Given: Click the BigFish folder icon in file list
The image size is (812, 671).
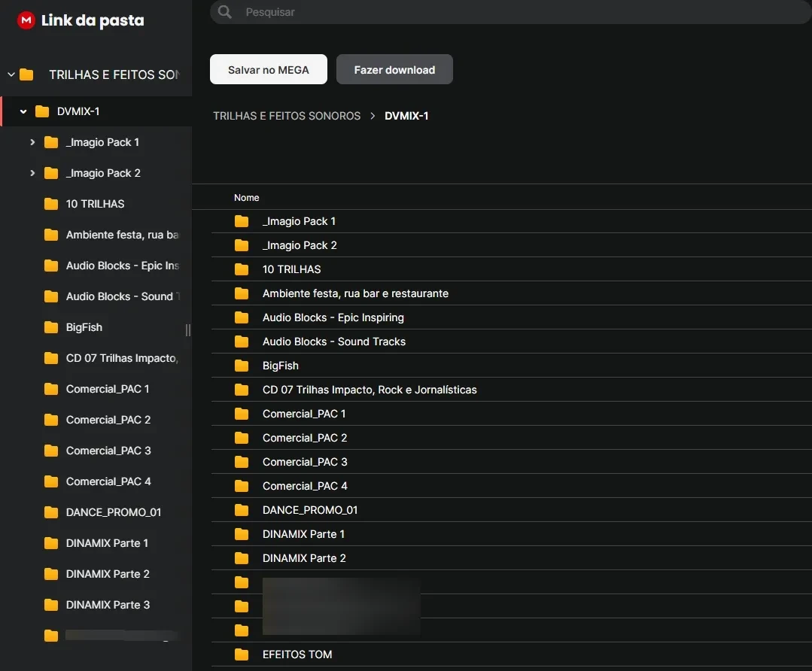Looking at the screenshot, I should click(x=242, y=366).
